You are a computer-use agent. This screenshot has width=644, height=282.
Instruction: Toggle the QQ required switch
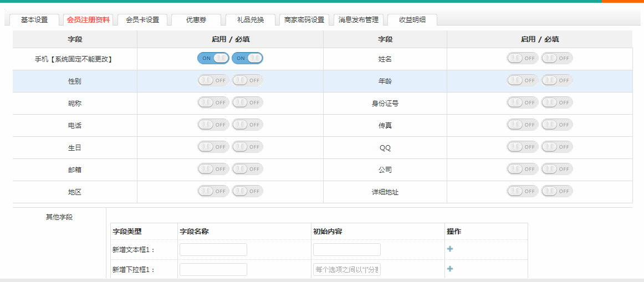click(557, 147)
